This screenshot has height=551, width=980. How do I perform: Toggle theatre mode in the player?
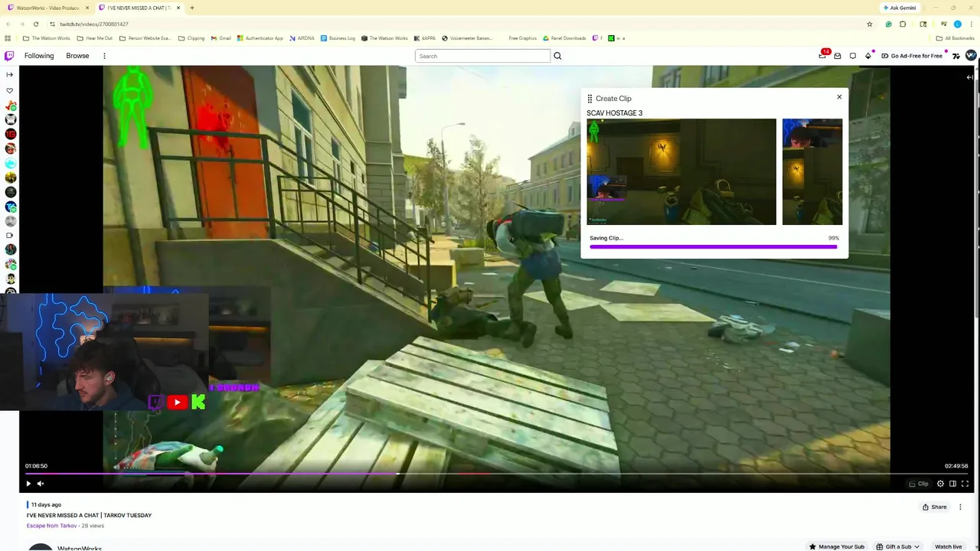(x=952, y=484)
